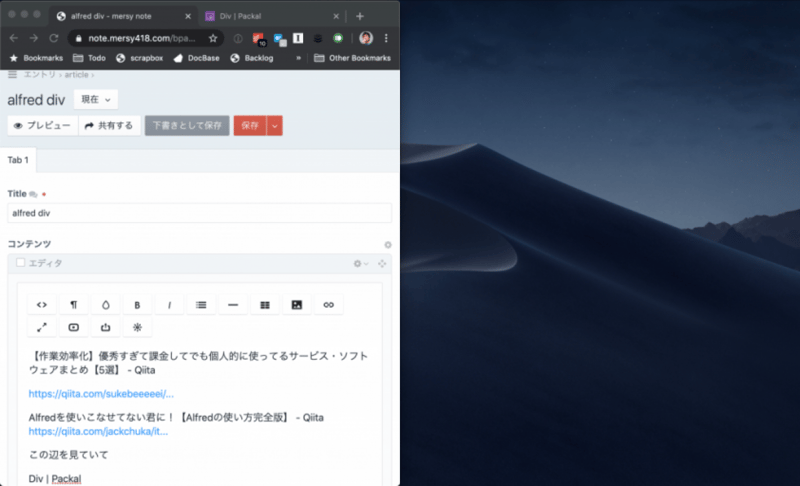Expand the editor to fullscreen mode
Screen dimensions: 800x486
click(x=42, y=327)
